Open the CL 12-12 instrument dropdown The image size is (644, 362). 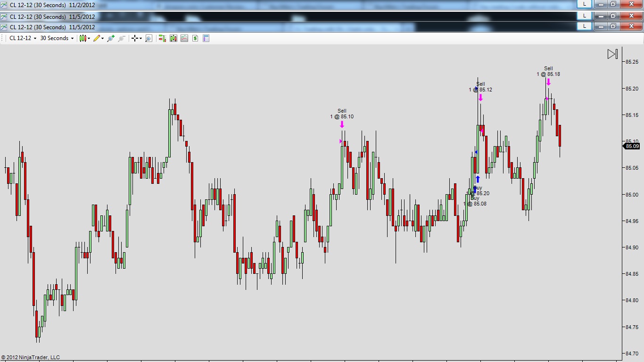coord(23,38)
